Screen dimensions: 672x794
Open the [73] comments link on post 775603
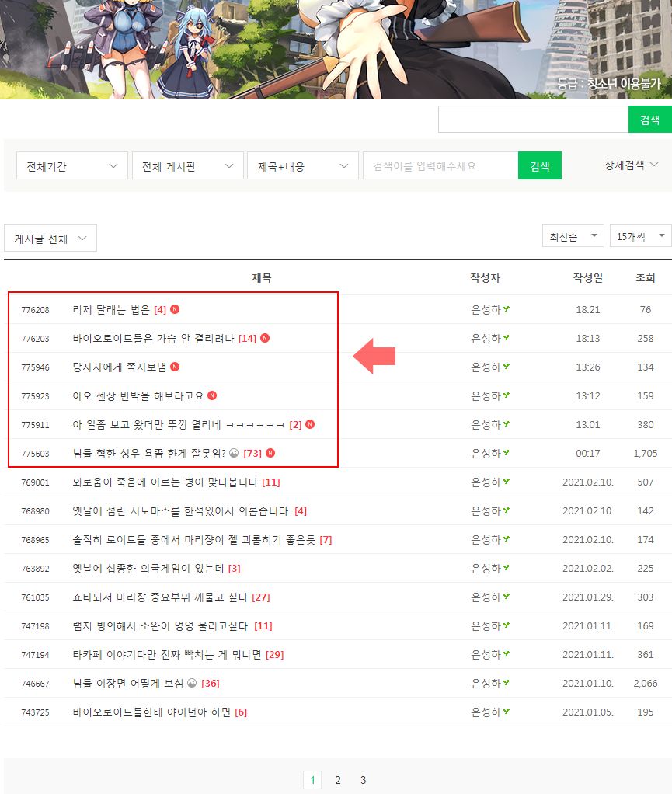click(x=252, y=453)
